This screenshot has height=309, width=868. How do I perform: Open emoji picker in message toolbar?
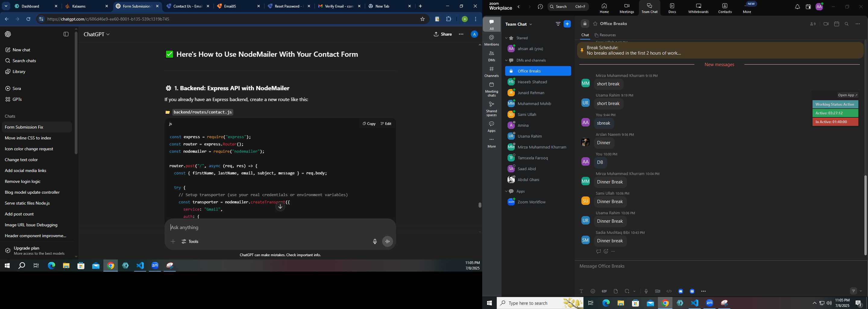tap(593, 291)
